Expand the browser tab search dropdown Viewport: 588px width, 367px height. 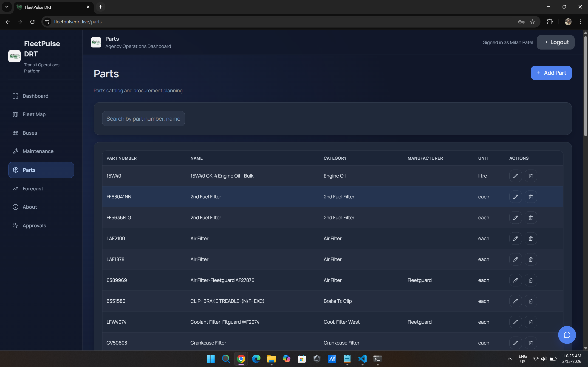point(7,7)
